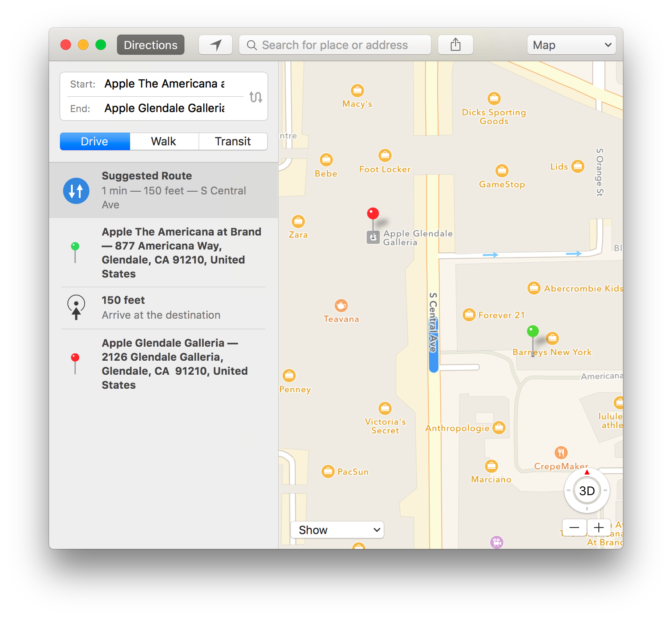Click the green start pin on map
The height and width of the screenshot is (619, 672).
(533, 331)
